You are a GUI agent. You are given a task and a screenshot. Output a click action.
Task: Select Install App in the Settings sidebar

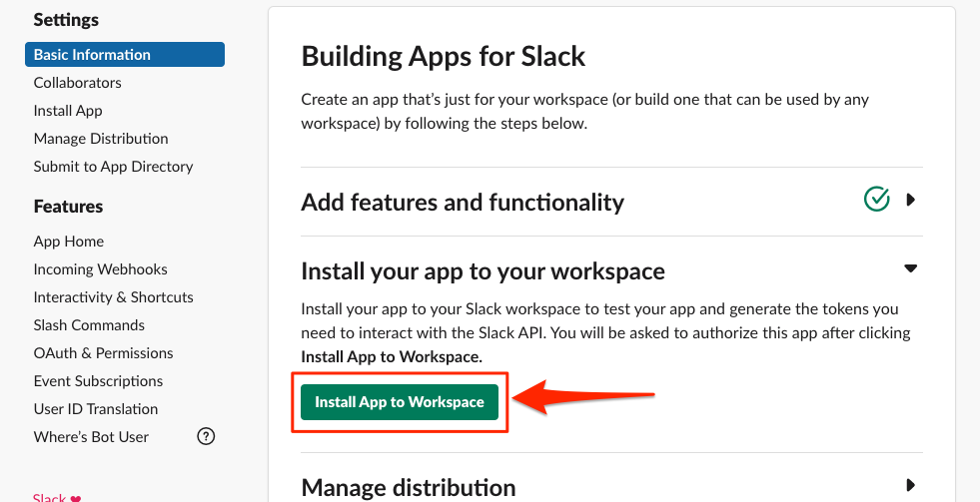[x=68, y=111]
